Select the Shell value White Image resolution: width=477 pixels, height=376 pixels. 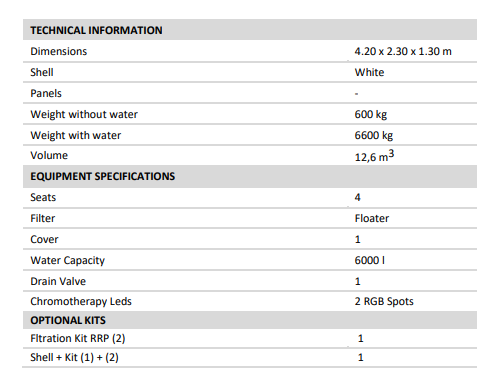[x=369, y=72]
